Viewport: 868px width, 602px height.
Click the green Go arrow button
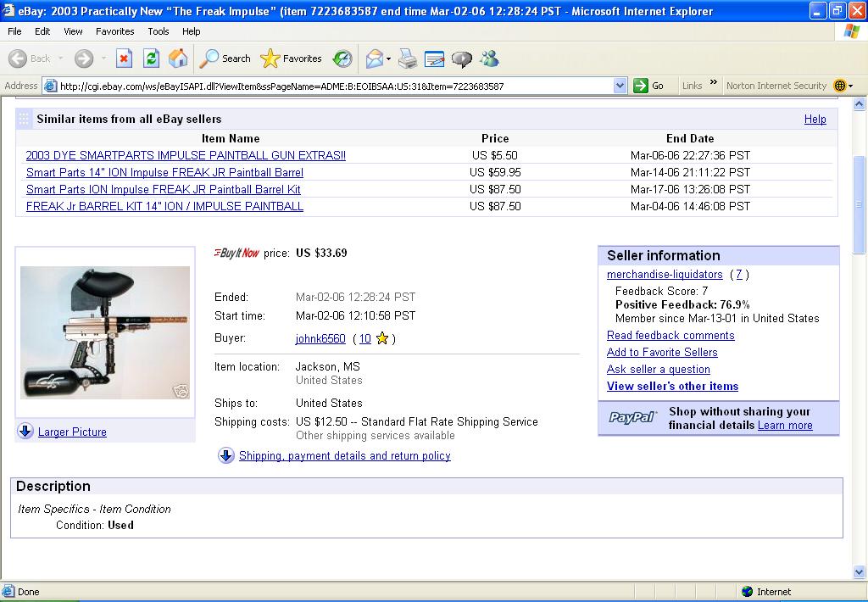click(641, 86)
